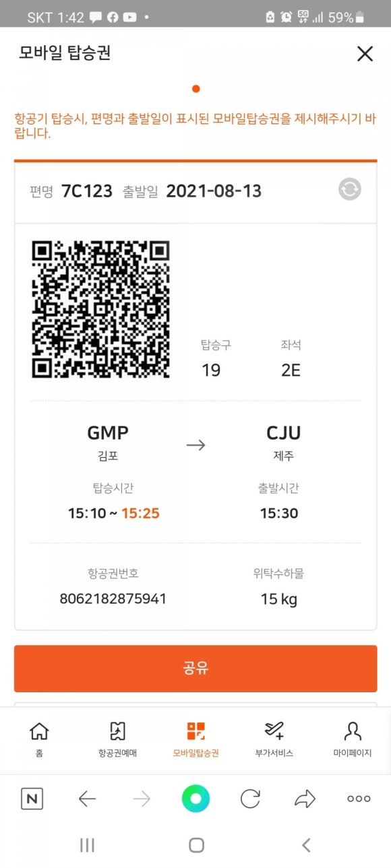Tap the green circle Naver search button
The height and width of the screenshot is (868, 391).
[195, 799]
